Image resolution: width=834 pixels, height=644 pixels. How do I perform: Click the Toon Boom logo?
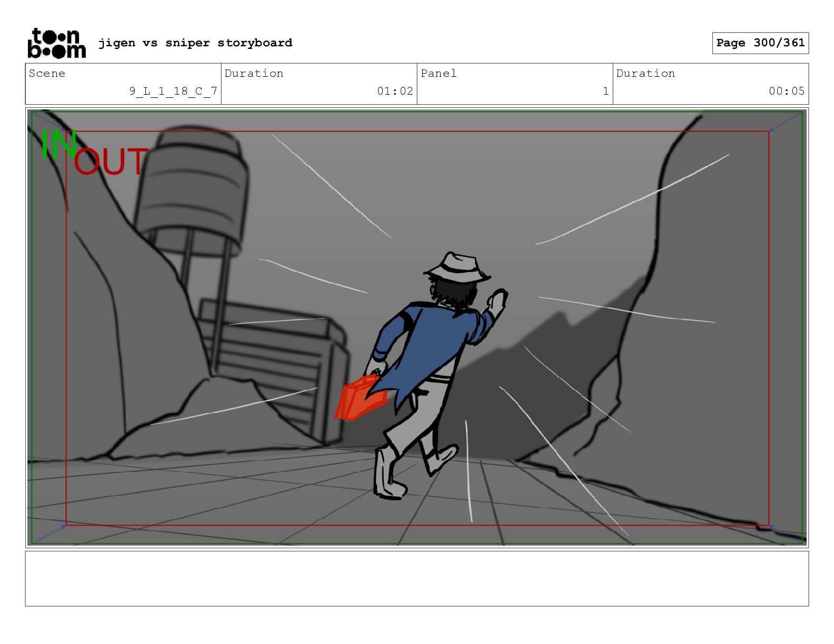(x=56, y=43)
